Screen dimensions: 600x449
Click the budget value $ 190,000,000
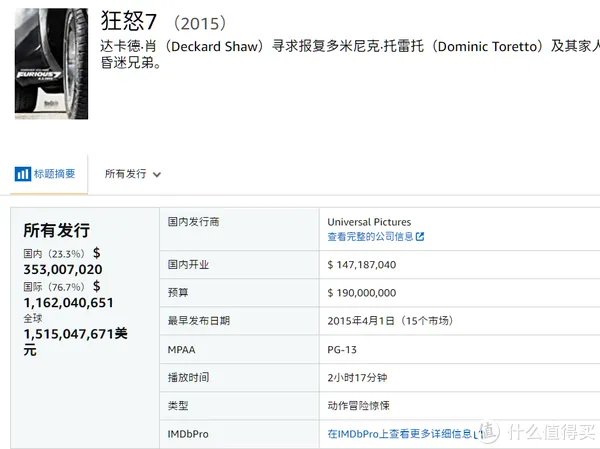tap(362, 293)
